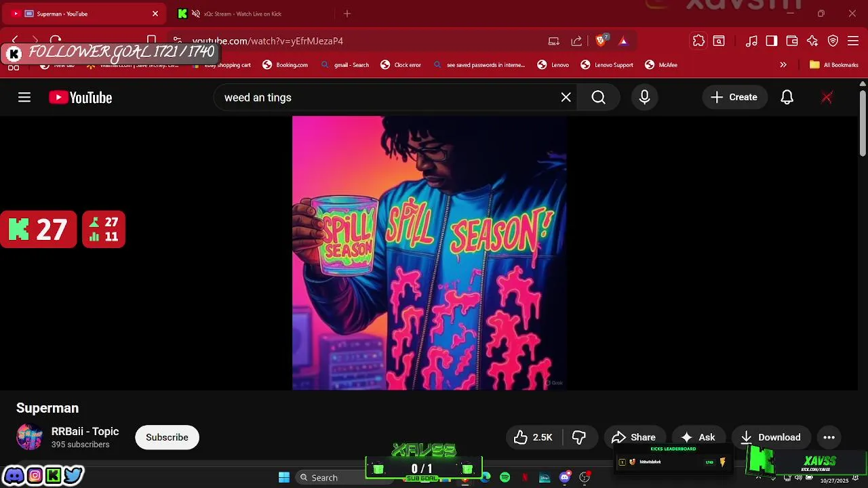868x488 pixels.
Task: Click the Spill Season video player
Action: click(x=429, y=253)
